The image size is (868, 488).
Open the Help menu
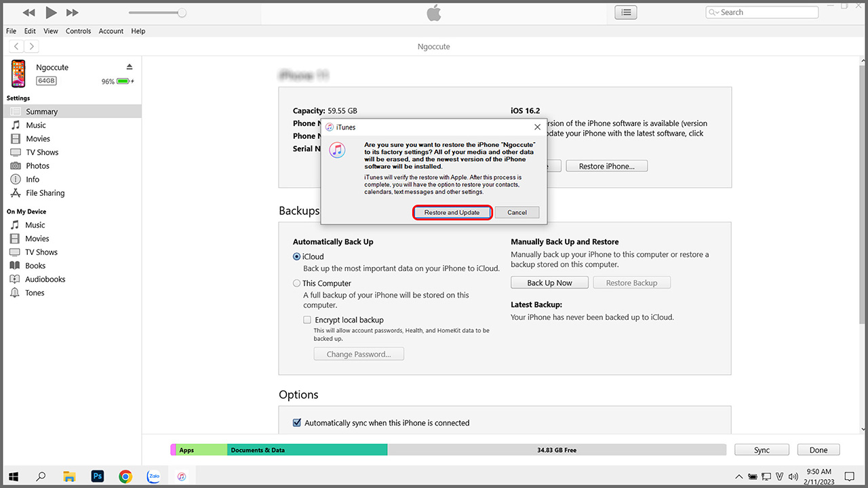tap(138, 31)
